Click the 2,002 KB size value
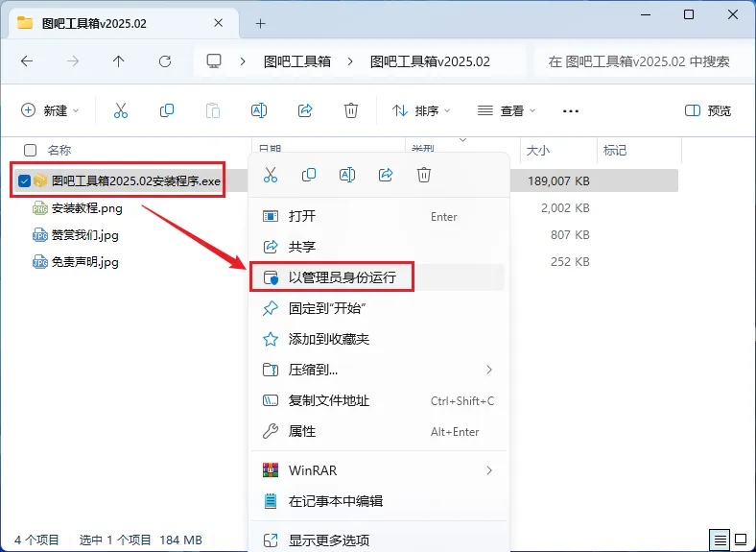 click(x=565, y=208)
